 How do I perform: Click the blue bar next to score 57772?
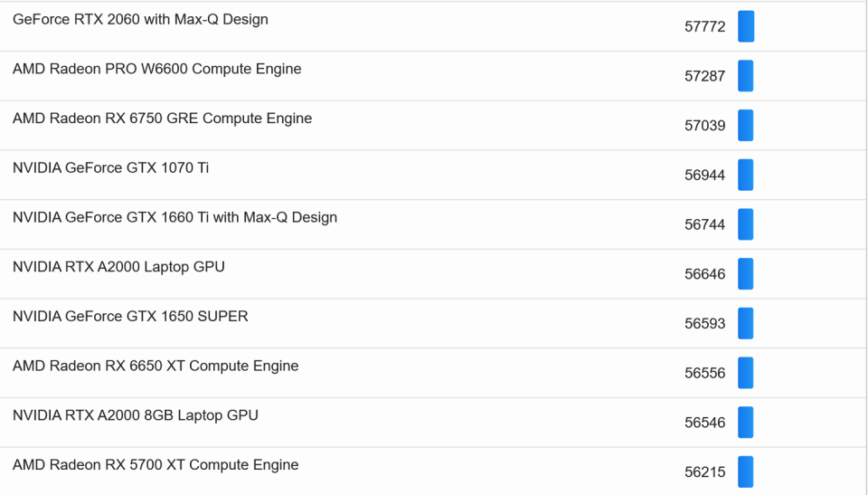tap(746, 26)
